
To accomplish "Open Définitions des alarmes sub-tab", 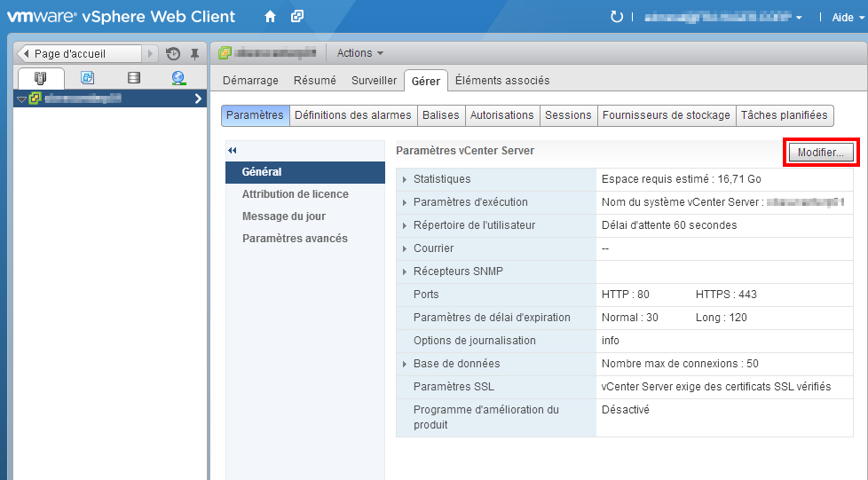I will (353, 115).
